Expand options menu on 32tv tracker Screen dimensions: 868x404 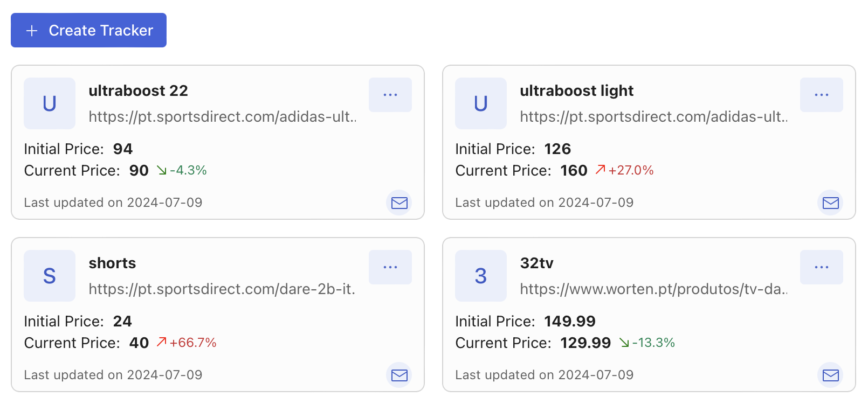(x=822, y=267)
